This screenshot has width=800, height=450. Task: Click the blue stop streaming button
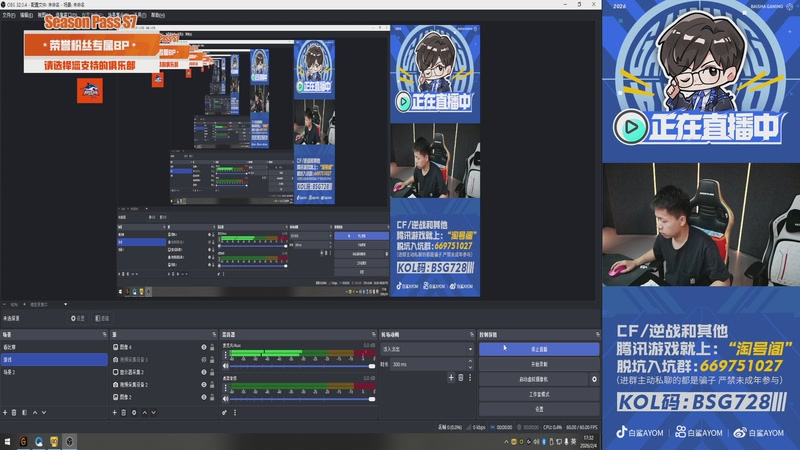[539, 349]
